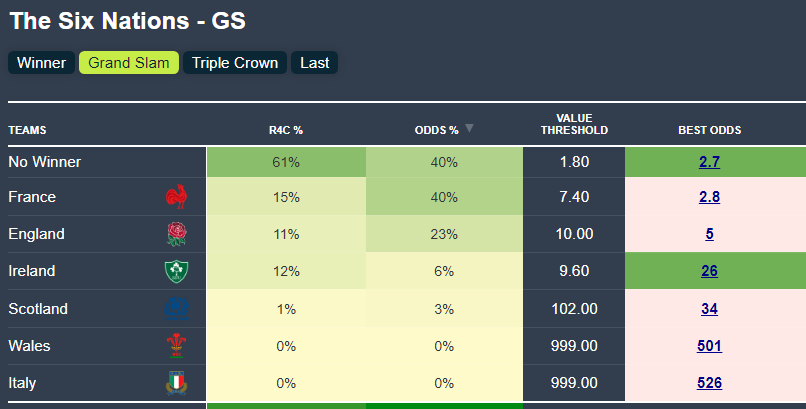Click the sort arrow next to ODDS %
Viewport: 806px width, 409px height.
pyautogui.click(x=470, y=129)
